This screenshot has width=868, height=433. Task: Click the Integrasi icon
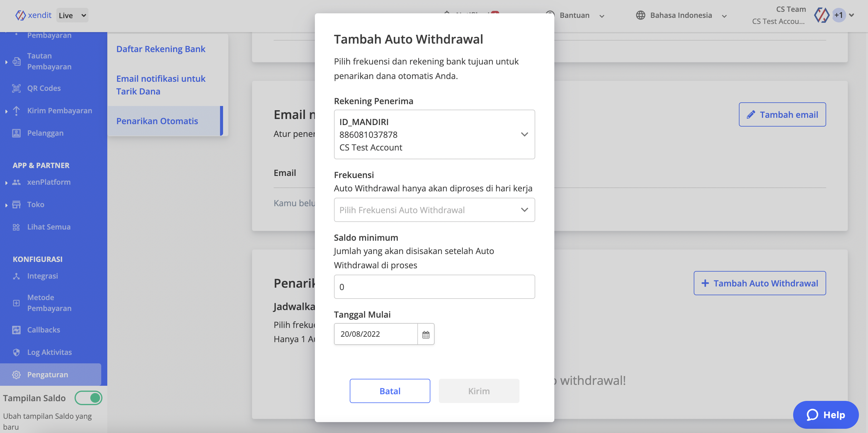point(16,276)
